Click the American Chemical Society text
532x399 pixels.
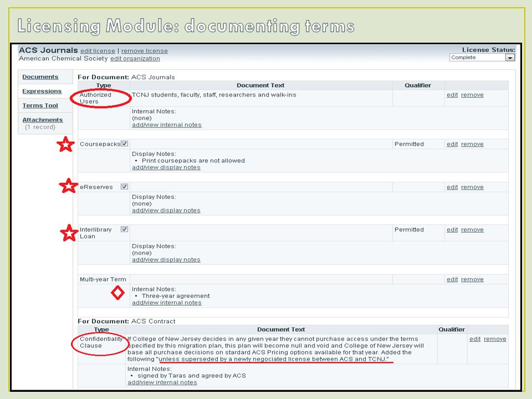(x=63, y=58)
